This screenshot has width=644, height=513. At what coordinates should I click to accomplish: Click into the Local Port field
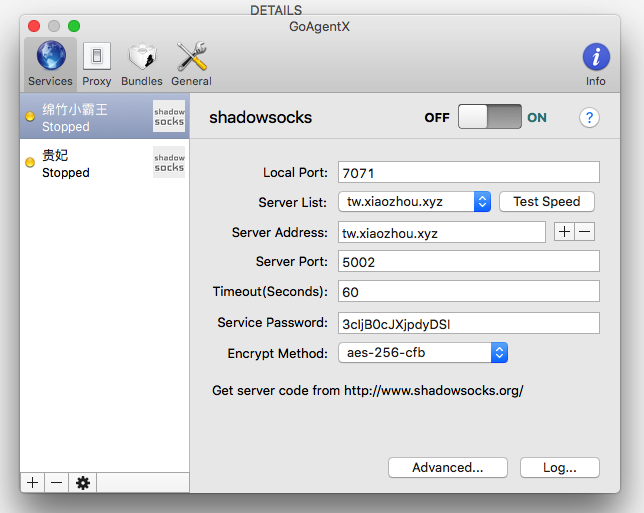(x=468, y=172)
